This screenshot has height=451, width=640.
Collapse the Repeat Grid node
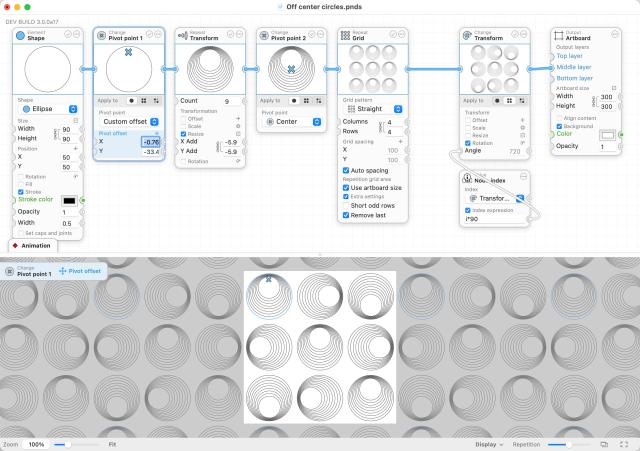point(402,34)
